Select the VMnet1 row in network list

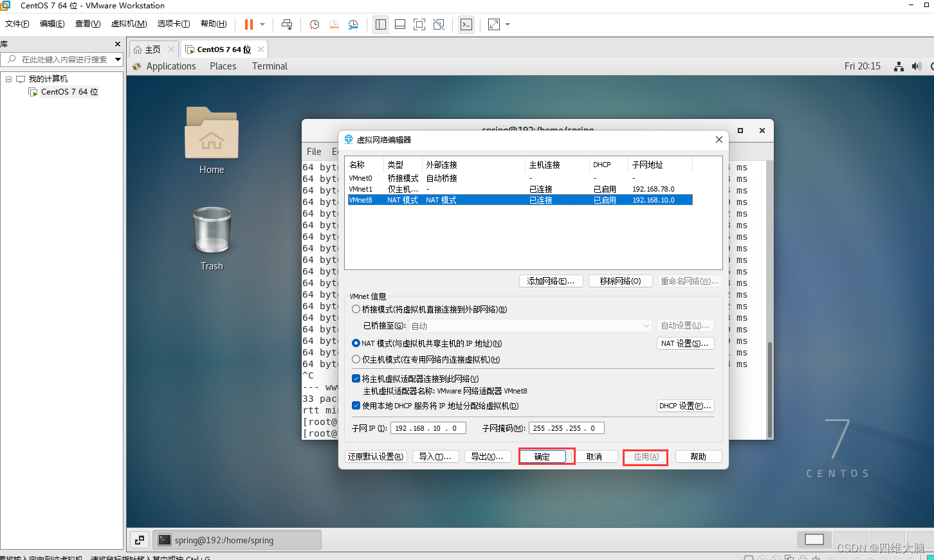(520, 189)
